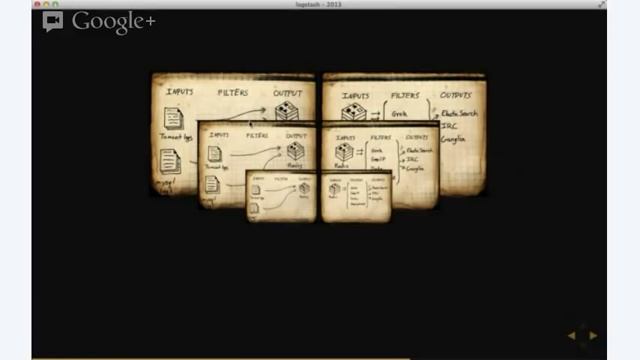This screenshot has width=640, height=360.
Task: Click the OUTPUTS heading in largest right slide
Action: coord(456,95)
